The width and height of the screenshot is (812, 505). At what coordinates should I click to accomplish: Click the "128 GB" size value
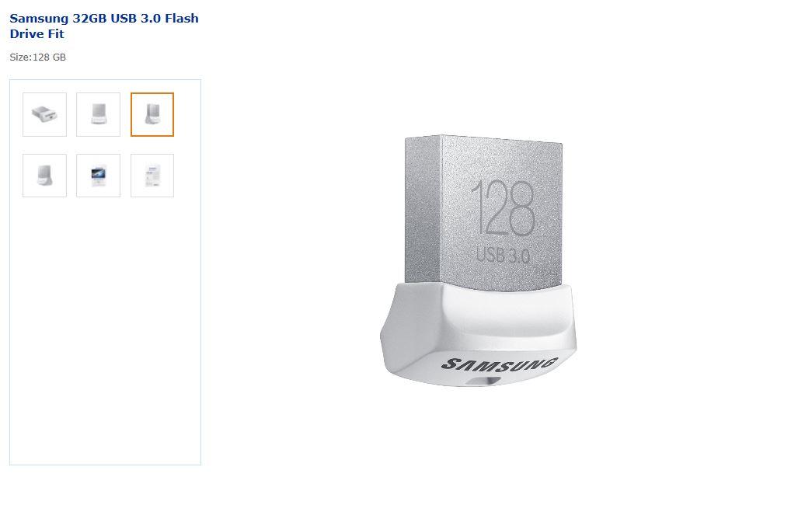pyautogui.click(x=49, y=57)
